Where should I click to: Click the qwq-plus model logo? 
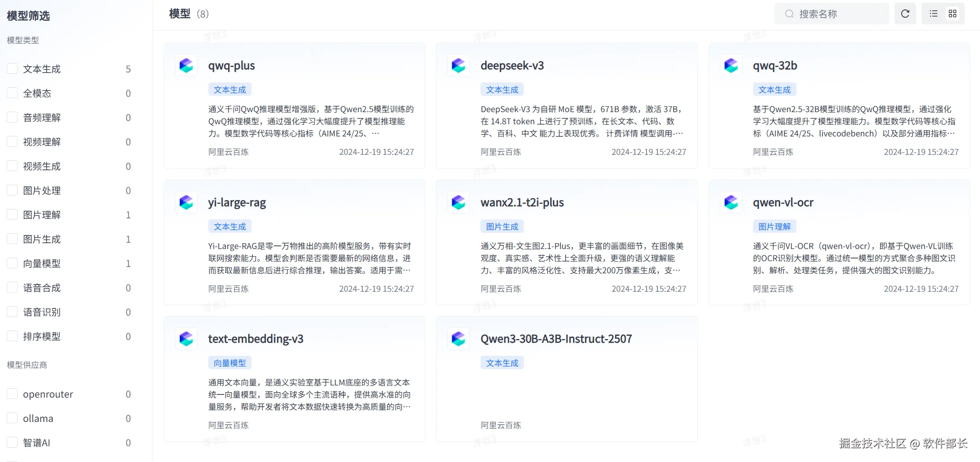tap(186, 66)
